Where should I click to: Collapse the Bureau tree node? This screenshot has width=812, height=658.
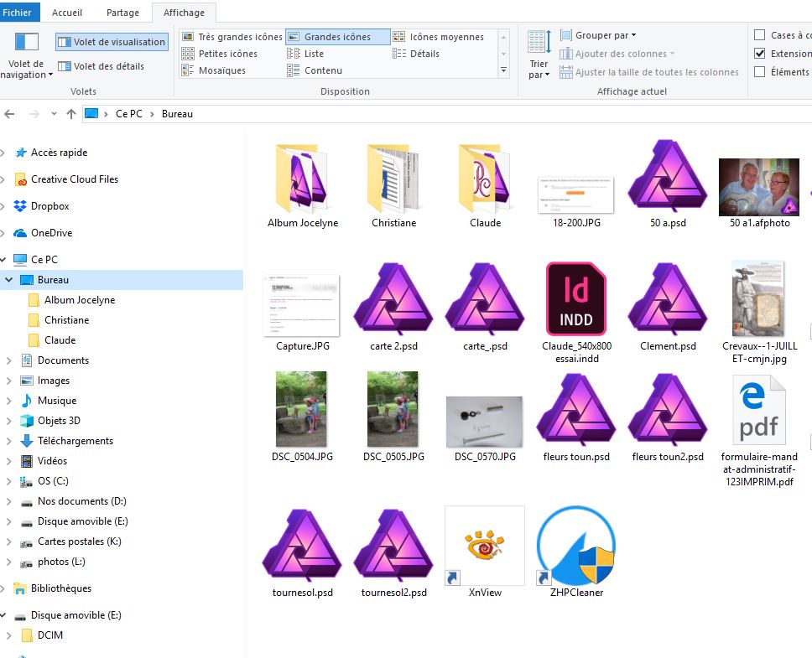[x=8, y=280]
